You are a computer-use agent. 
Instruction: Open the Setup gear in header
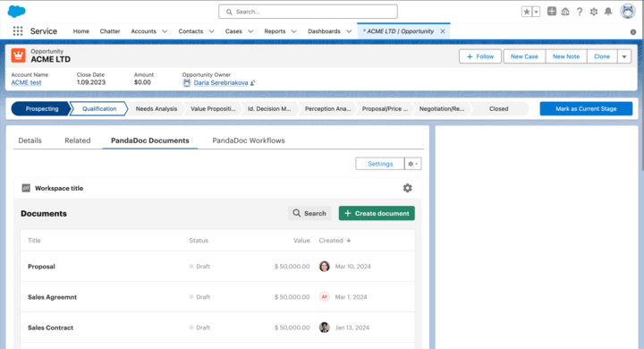(x=594, y=12)
